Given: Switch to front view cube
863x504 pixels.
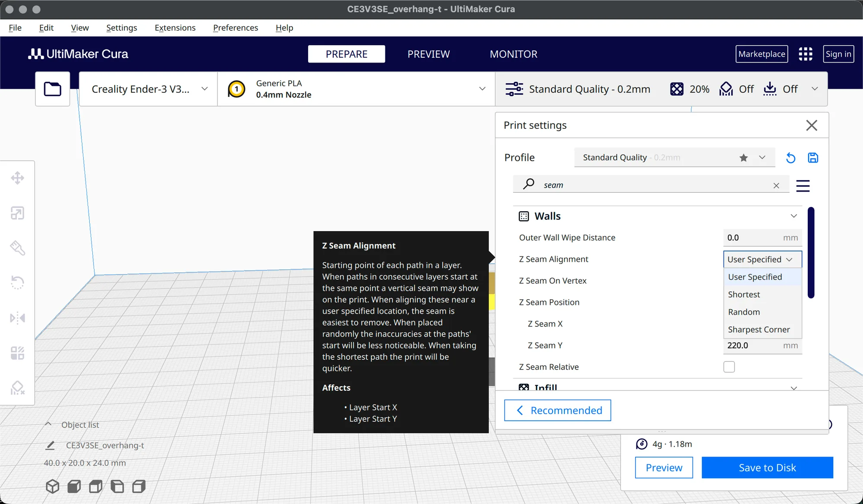Looking at the screenshot, I should click(x=74, y=486).
